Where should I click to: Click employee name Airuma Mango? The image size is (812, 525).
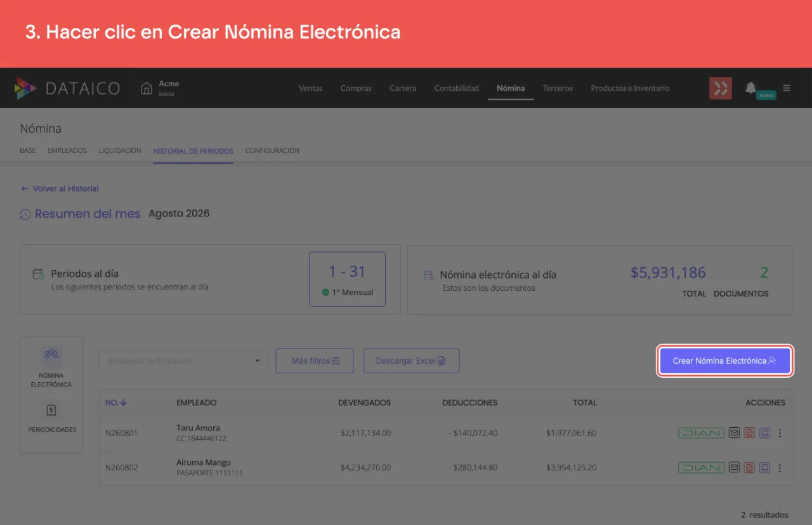point(204,463)
